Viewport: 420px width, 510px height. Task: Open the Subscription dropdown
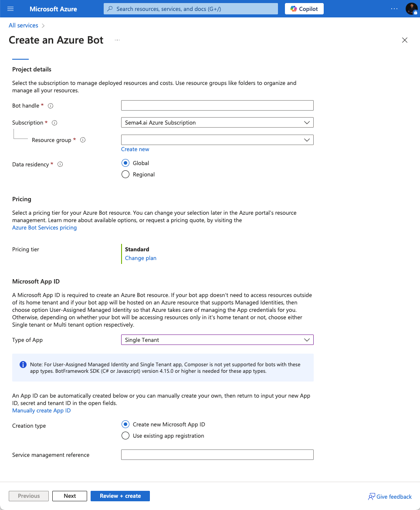(x=217, y=123)
